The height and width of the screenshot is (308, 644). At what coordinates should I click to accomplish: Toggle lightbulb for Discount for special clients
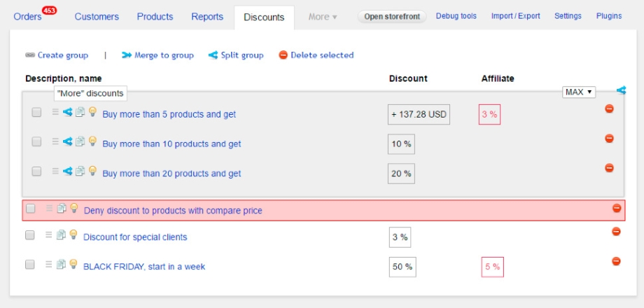pos(73,235)
